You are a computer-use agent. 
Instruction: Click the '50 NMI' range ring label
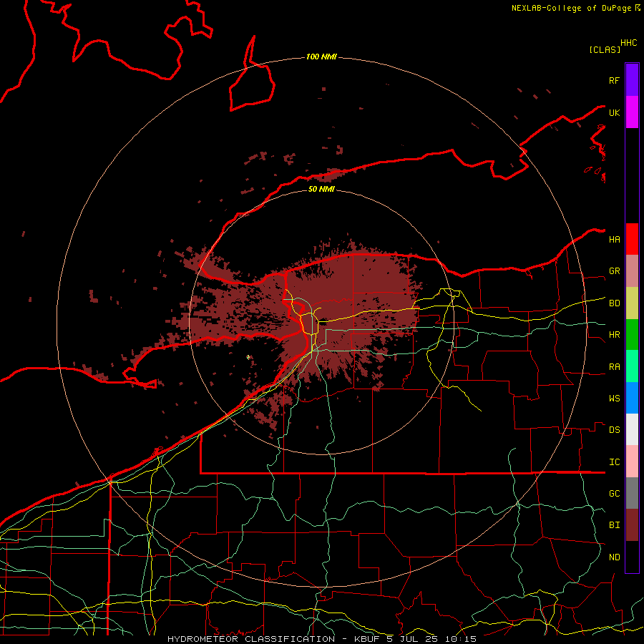tap(321, 189)
